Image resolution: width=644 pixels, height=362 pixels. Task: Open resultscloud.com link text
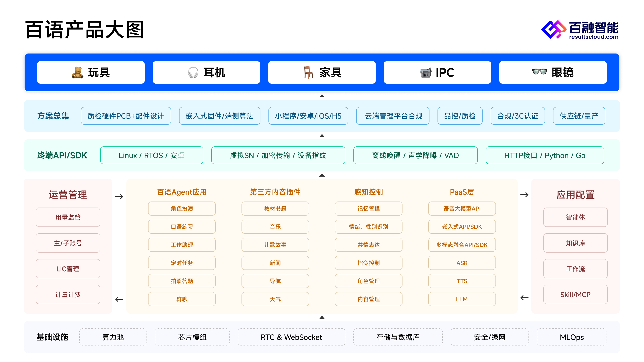(x=594, y=37)
